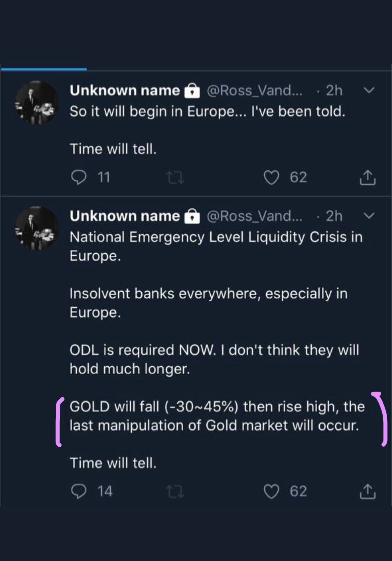The image size is (392, 561).
Task: Reply to the 'begin in Europe' tweet
Action: click(x=79, y=177)
